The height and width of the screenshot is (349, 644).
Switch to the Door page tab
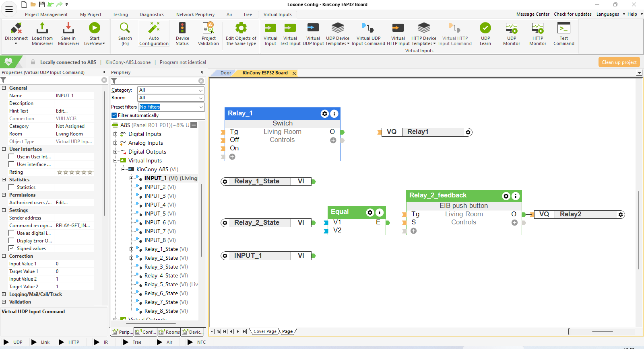click(226, 73)
